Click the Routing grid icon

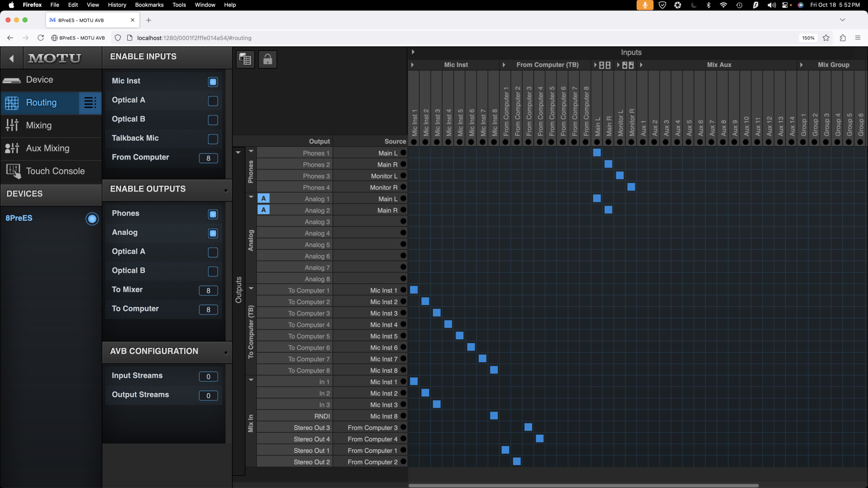pos(12,103)
